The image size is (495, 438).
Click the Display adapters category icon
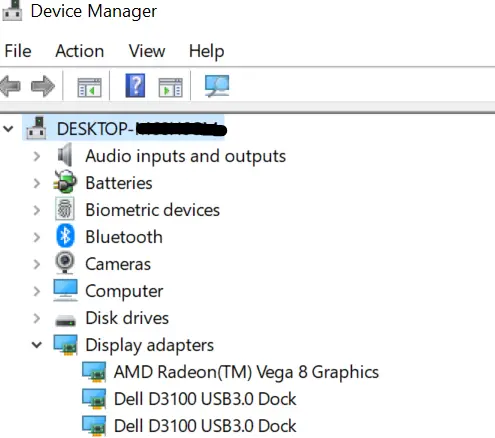(66, 345)
